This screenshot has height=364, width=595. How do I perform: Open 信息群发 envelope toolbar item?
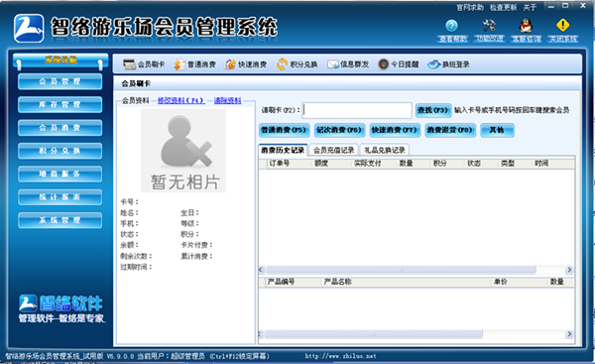point(348,64)
